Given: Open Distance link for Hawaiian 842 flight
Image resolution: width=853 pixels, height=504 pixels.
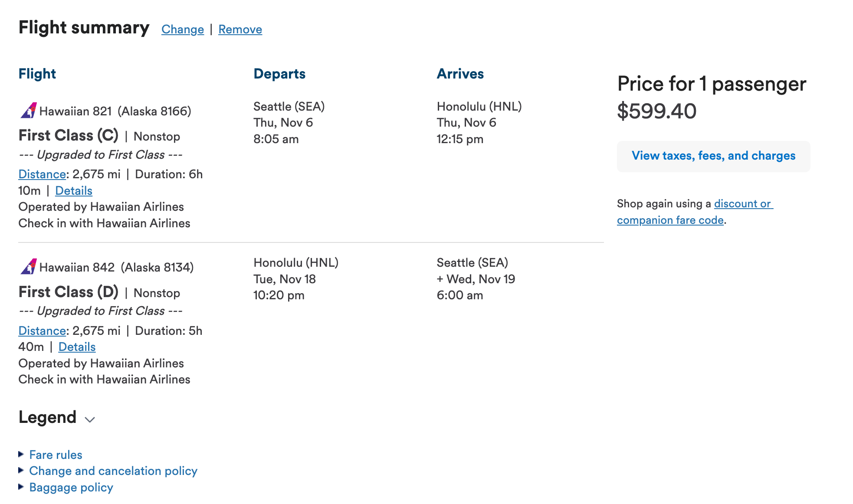Looking at the screenshot, I should [42, 331].
